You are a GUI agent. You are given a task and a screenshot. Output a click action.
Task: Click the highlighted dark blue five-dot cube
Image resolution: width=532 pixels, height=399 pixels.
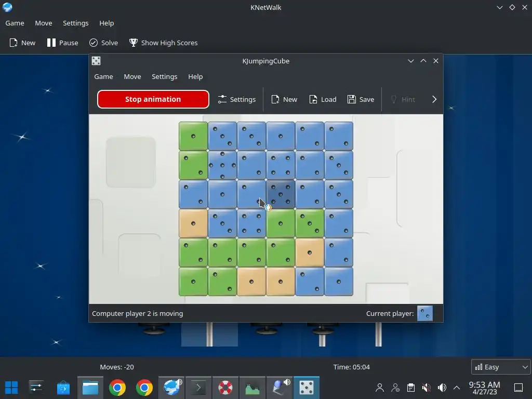coord(281,194)
